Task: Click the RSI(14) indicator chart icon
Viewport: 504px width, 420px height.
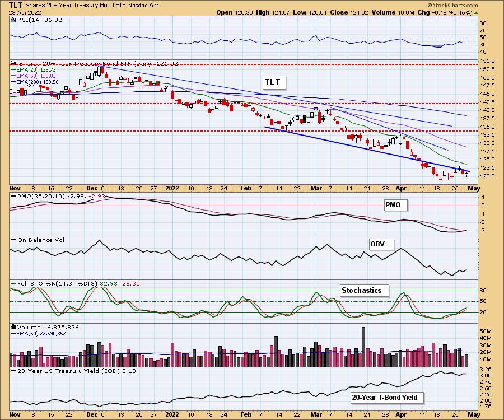Action: point(13,20)
